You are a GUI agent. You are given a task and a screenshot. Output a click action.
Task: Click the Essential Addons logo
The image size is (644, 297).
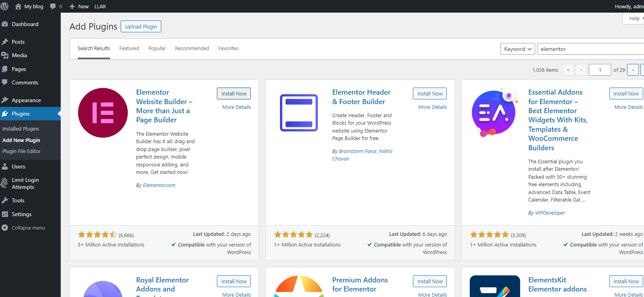[495, 113]
